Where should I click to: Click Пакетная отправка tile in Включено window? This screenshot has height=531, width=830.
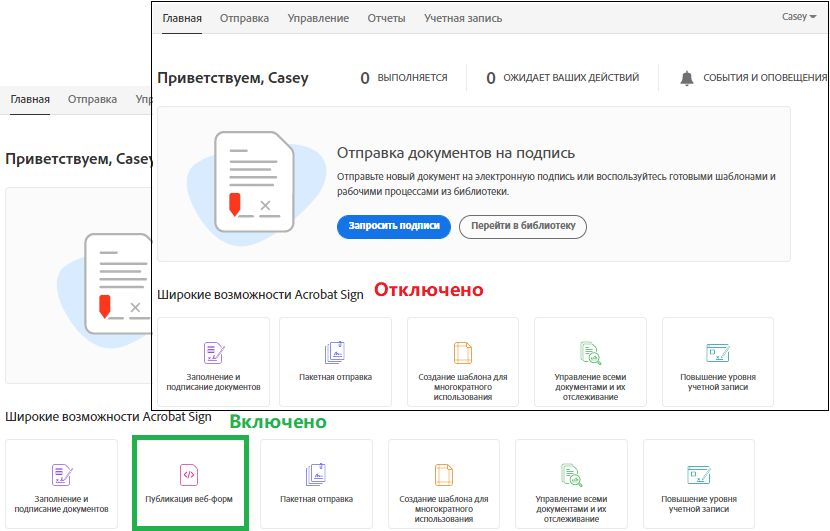[317, 484]
